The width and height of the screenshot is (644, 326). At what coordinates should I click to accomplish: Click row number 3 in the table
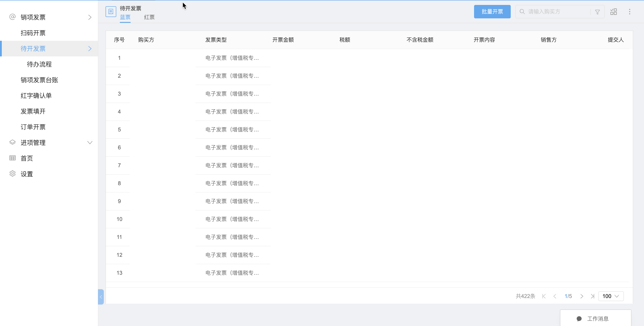coord(119,94)
